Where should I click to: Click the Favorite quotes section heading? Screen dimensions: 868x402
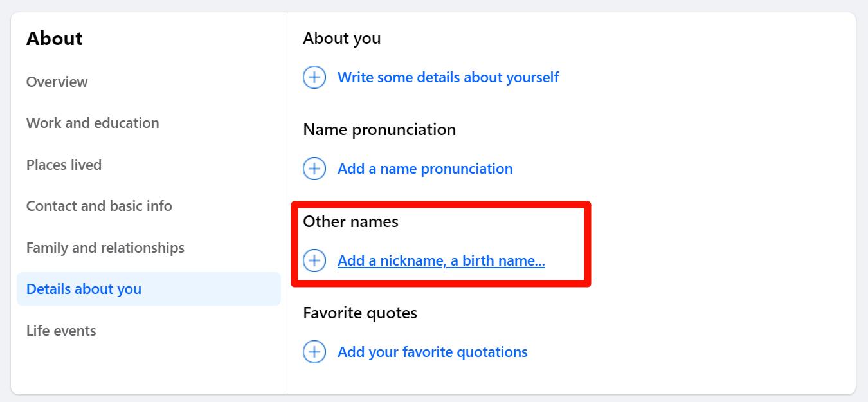[360, 313]
